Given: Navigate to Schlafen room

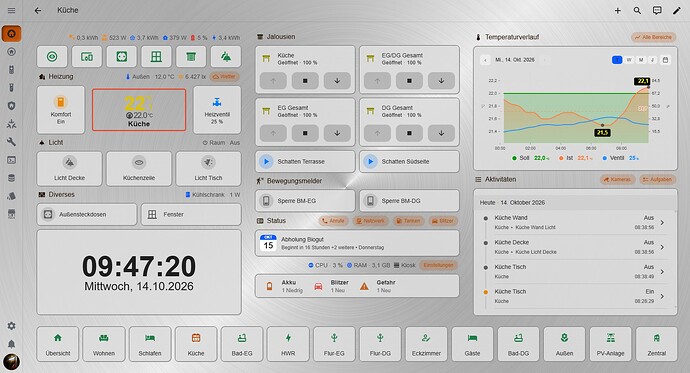Looking at the screenshot, I should coord(150,344).
